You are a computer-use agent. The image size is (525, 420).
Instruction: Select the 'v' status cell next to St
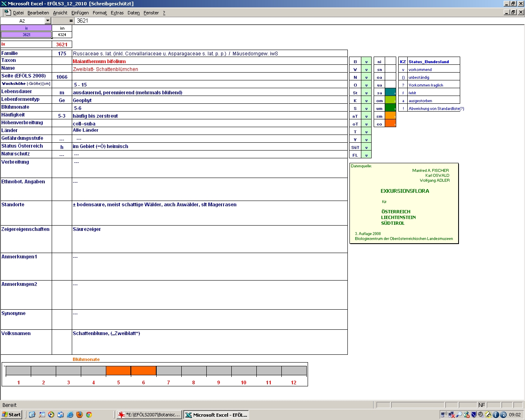point(366,93)
